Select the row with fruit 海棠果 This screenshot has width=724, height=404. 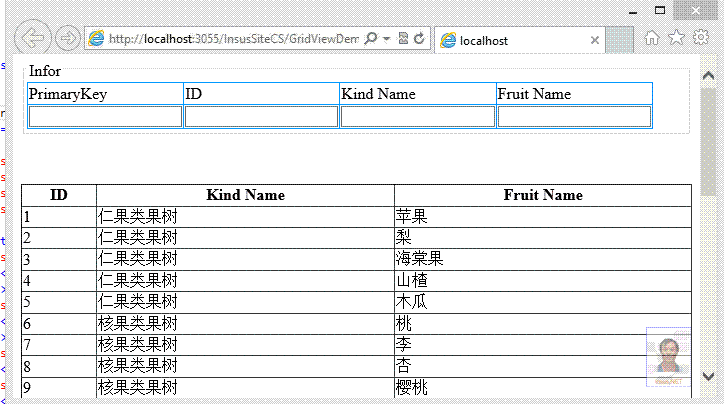pos(356,259)
